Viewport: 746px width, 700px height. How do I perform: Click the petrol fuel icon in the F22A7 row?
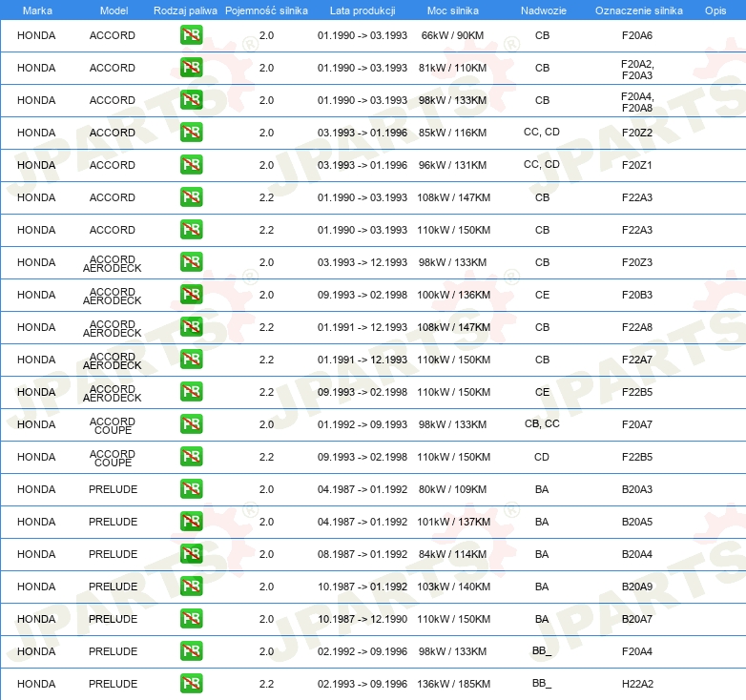click(x=191, y=359)
